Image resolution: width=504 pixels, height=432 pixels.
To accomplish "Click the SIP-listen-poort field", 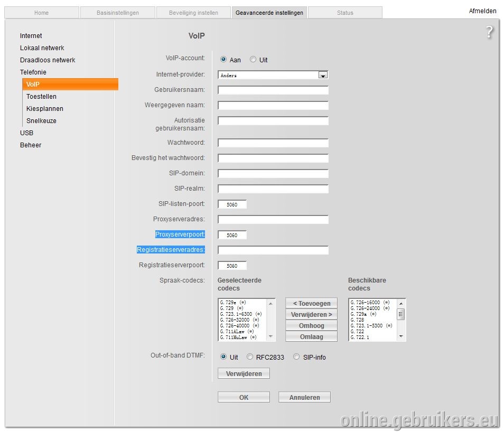I will (x=232, y=204).
